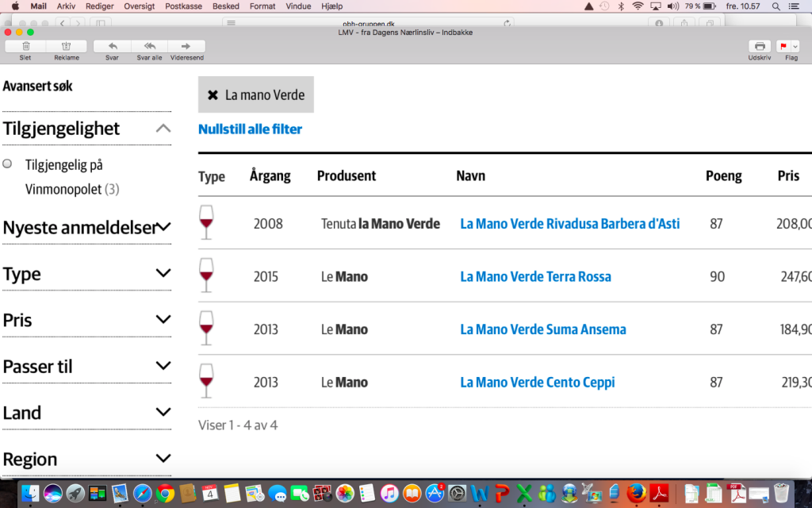Click the Årgang column header
Screen dimensions: 812x508
pyautogui.click(x=270, y=176)
